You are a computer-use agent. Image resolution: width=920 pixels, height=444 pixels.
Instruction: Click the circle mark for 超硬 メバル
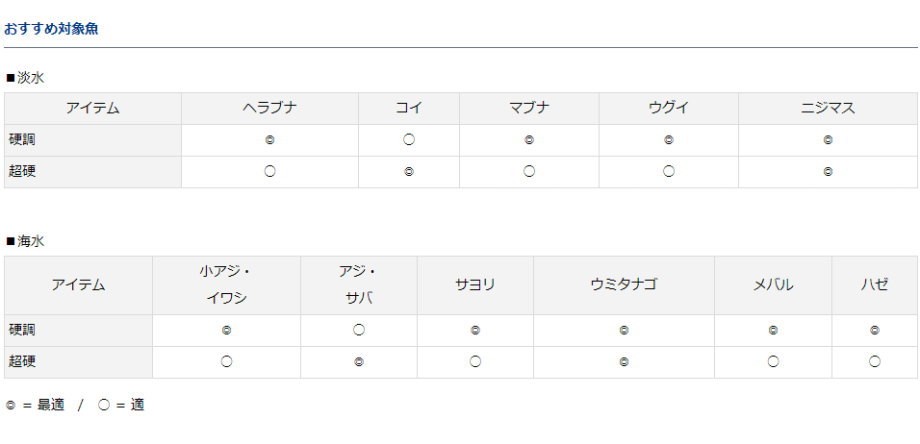point(773,361)
